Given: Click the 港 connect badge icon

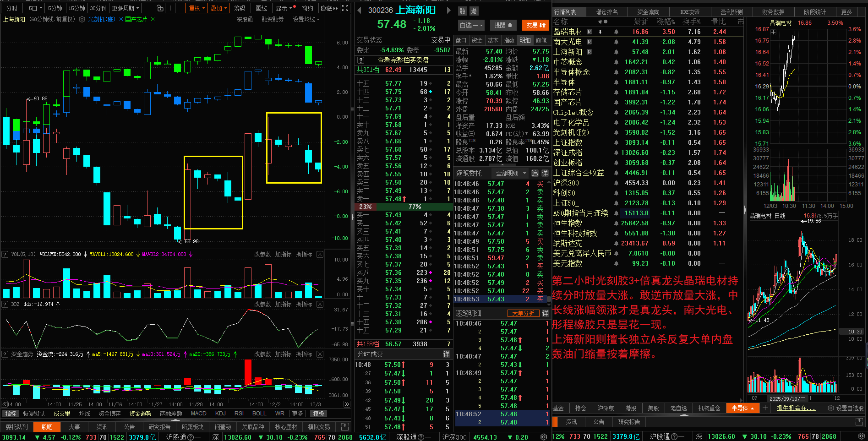Looking at the screenshot, I should [474, 11].
